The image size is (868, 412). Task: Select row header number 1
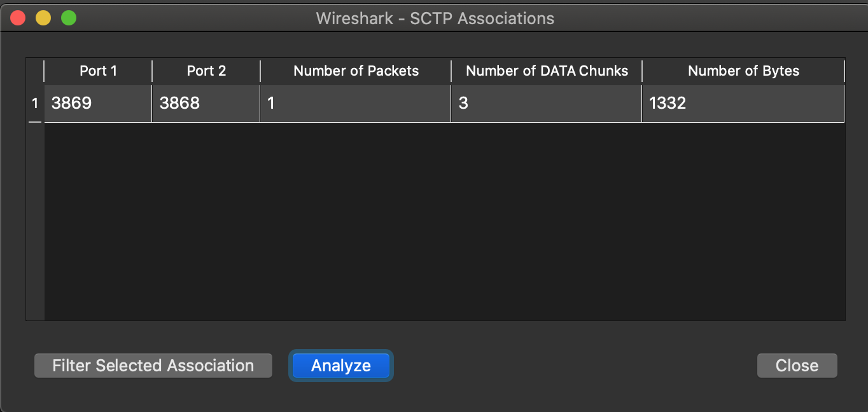click(x=35, y=103)
